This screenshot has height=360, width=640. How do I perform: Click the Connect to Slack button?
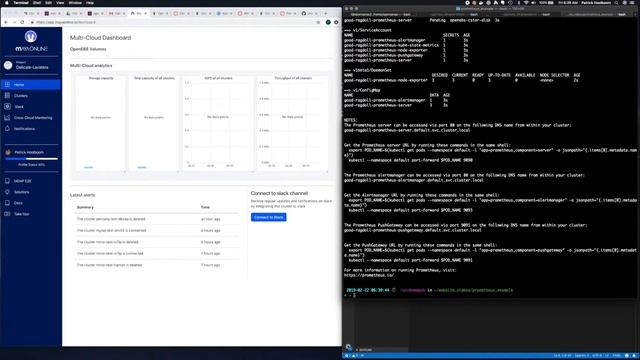(x=269, y=217)
